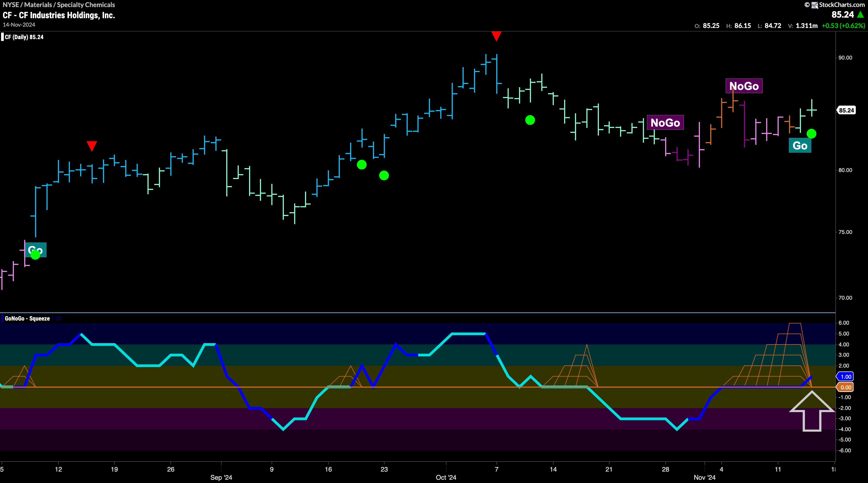The height and width of the screenshot is (483, 868).
Task: Select the NoGo label near October 28
Action: point(665,123)
